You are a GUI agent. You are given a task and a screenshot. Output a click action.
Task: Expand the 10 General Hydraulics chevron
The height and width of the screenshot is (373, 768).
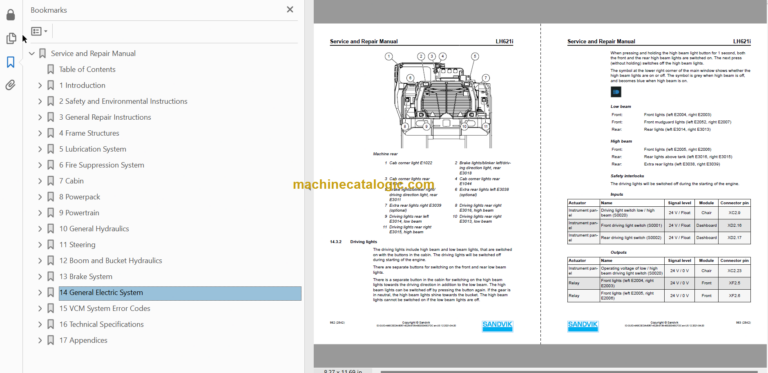[40, 229]
